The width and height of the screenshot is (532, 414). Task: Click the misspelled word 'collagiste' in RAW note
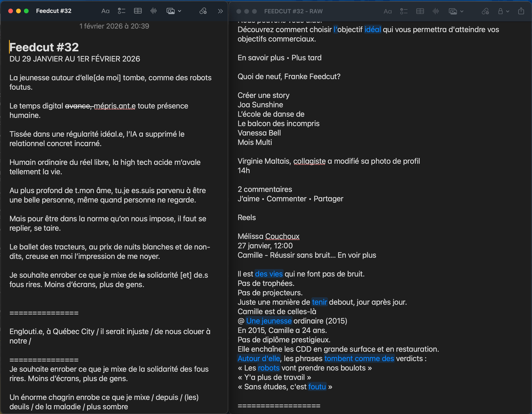coord(309,161)
